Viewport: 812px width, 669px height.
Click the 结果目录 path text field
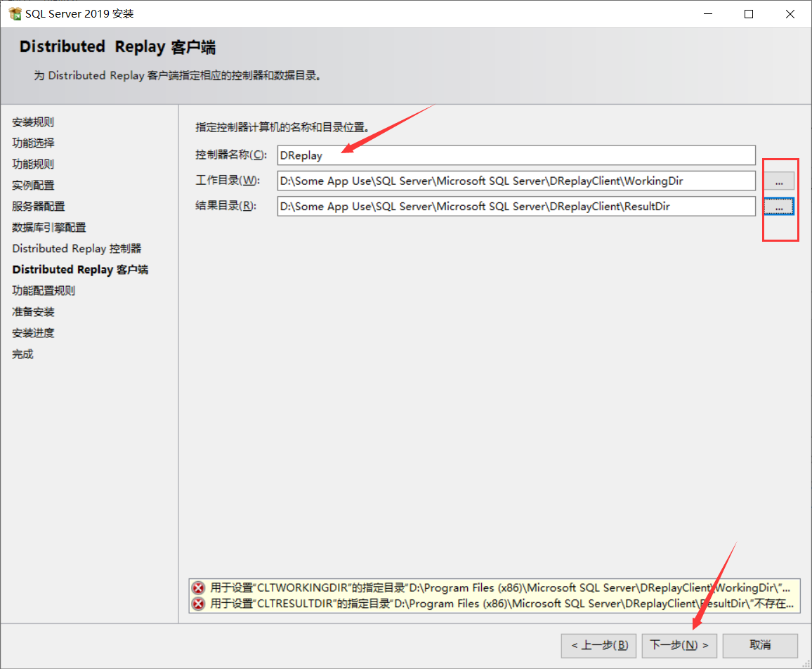(x=516, y=206)
